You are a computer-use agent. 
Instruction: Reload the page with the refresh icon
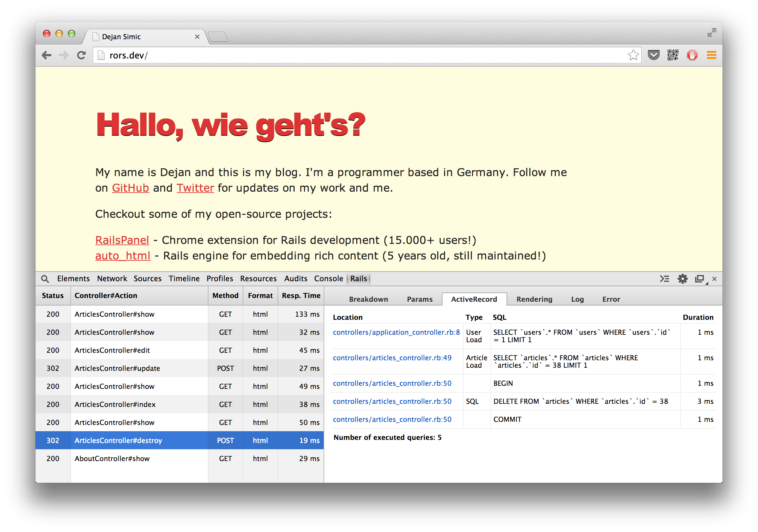[x=81, y=55]
